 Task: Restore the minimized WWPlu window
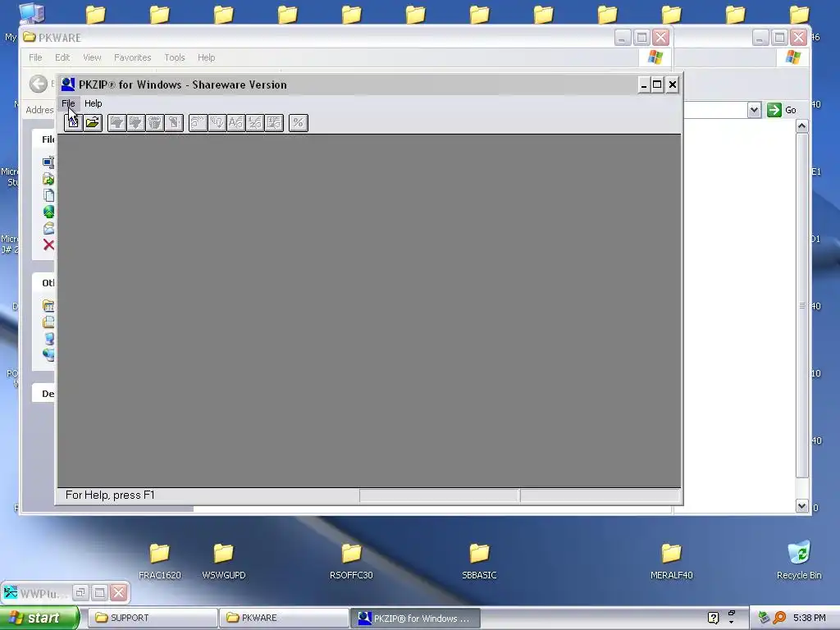(80, 592)
